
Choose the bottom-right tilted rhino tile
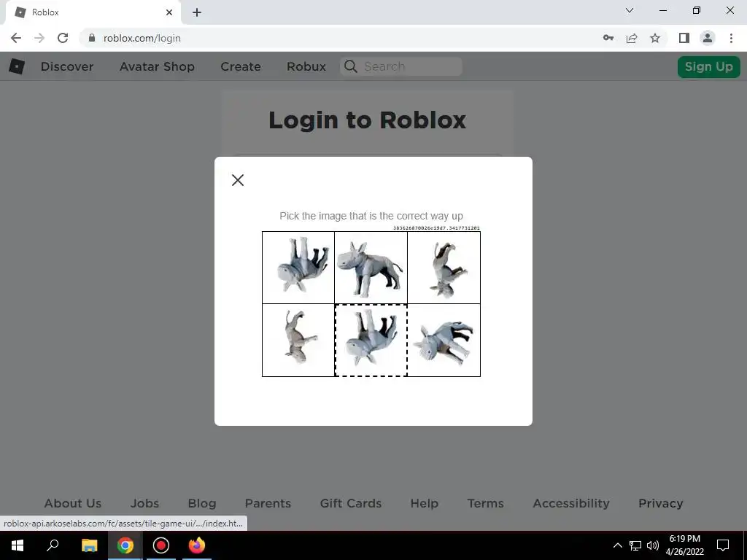click(444, 340)
